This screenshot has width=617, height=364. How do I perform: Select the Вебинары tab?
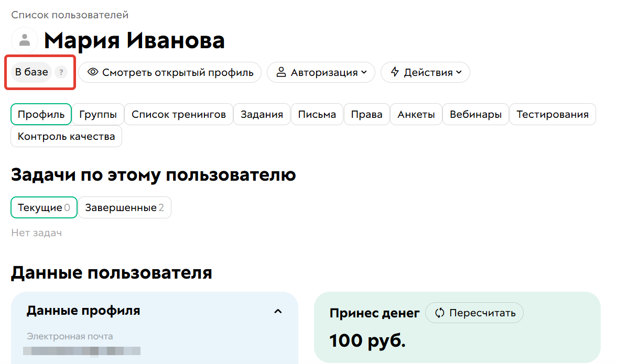coord(475,114)
